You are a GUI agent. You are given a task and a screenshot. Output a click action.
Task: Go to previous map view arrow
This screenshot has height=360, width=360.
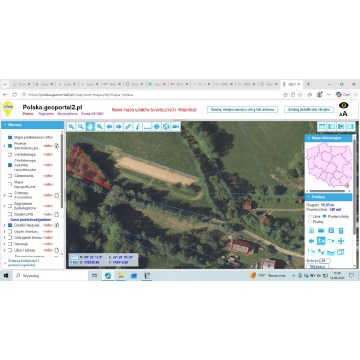[109, 127]
